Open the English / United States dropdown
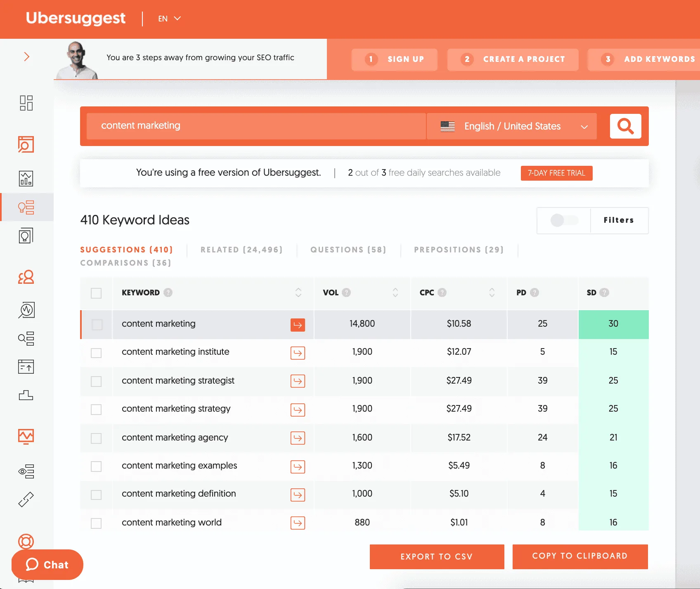The height and width of the screenshot is (589, 700). coord(512,126)
